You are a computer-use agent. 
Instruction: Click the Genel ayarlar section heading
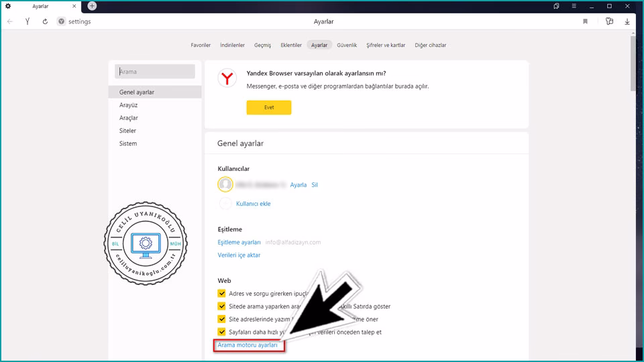click(241, 143)
